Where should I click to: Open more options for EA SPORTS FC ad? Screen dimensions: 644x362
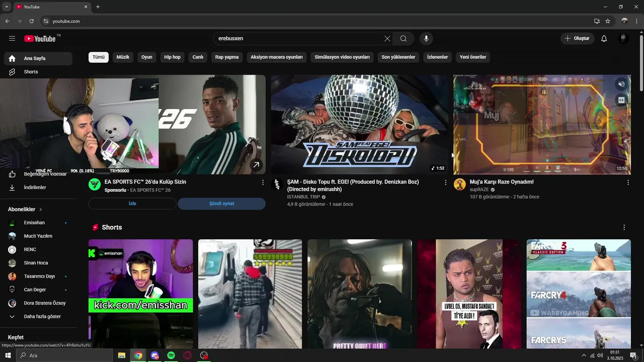coord(263,183)
